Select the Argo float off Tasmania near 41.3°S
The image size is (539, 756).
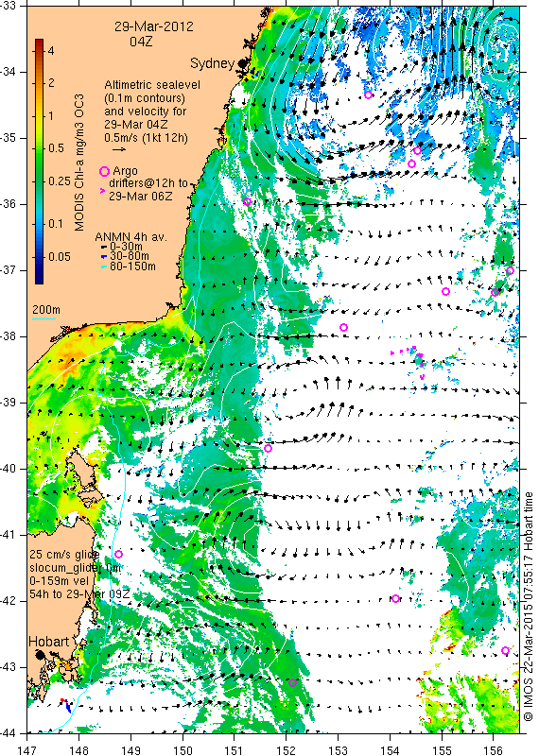[119, 554]
